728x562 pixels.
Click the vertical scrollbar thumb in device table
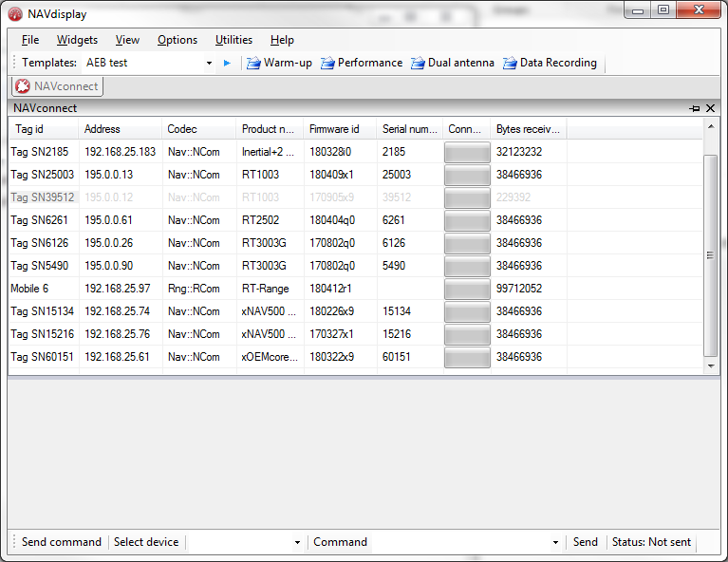pyautogui.click(x=710, y=255)
